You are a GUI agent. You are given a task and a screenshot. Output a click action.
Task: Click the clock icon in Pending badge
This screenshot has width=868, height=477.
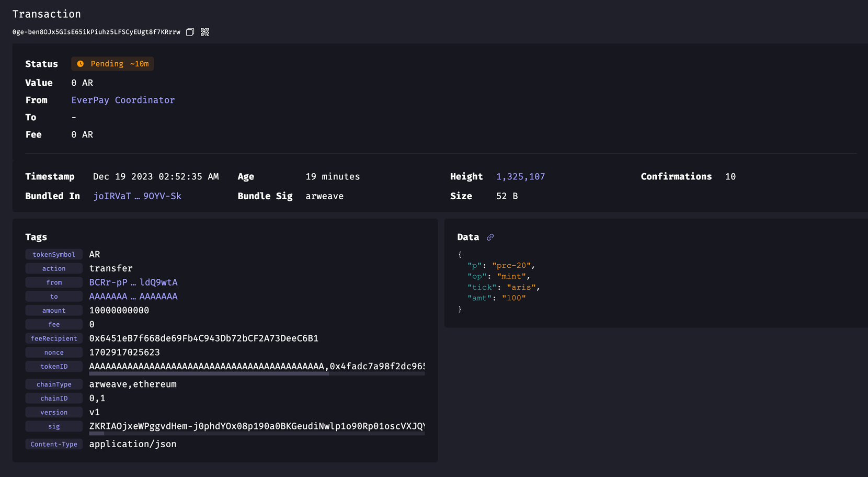[x=80, y=63]
